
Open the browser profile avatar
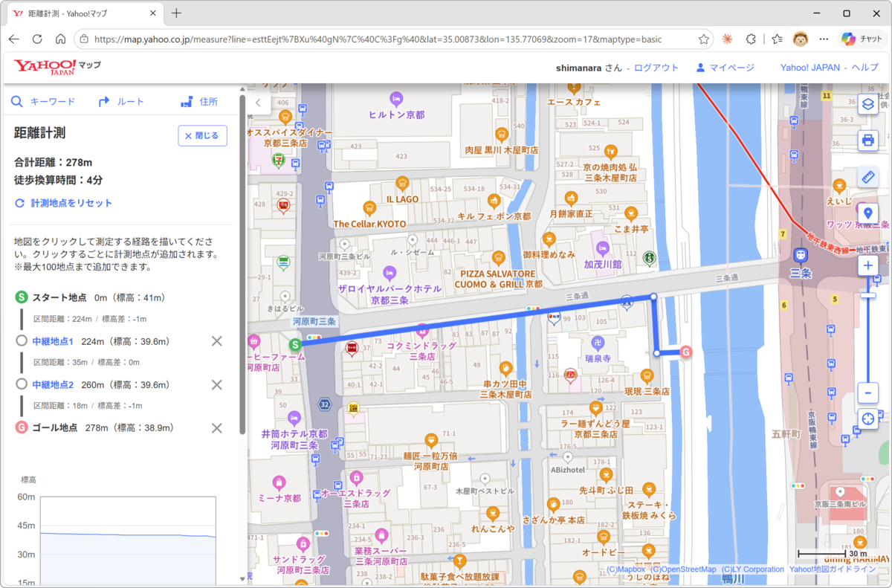801,39
